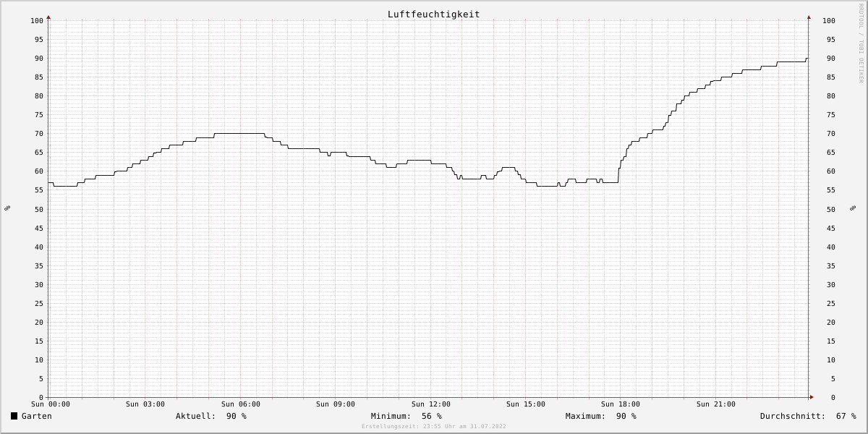
Task: Select the Sun 18:00 axis label
Action: [621, 404]
